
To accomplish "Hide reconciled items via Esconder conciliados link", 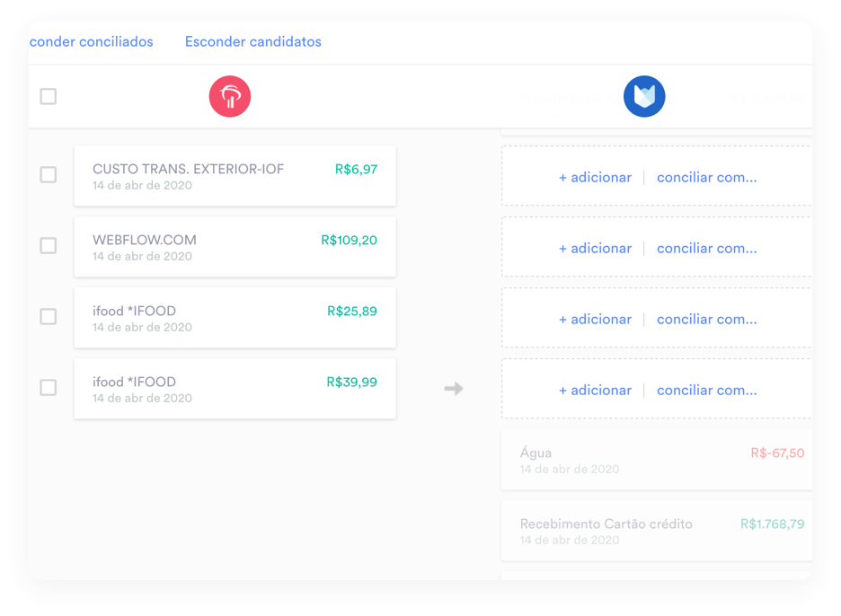I will (90, 41).
